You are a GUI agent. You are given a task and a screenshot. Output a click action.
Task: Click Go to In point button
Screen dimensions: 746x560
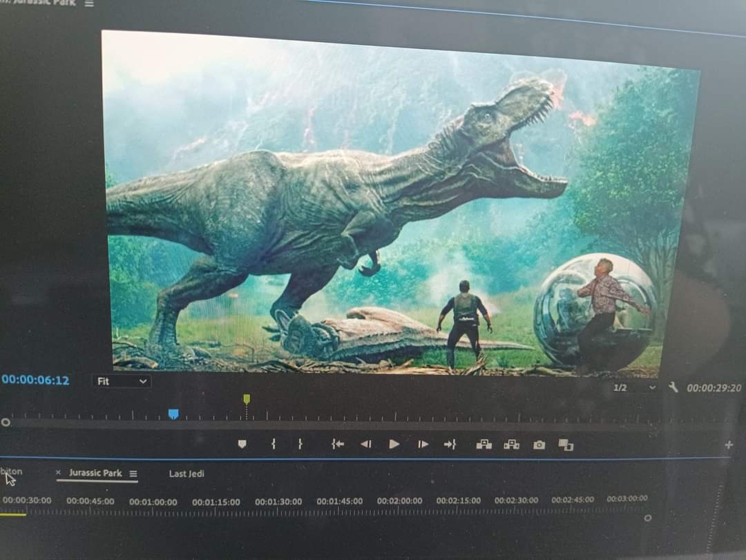tap(337, 444)
